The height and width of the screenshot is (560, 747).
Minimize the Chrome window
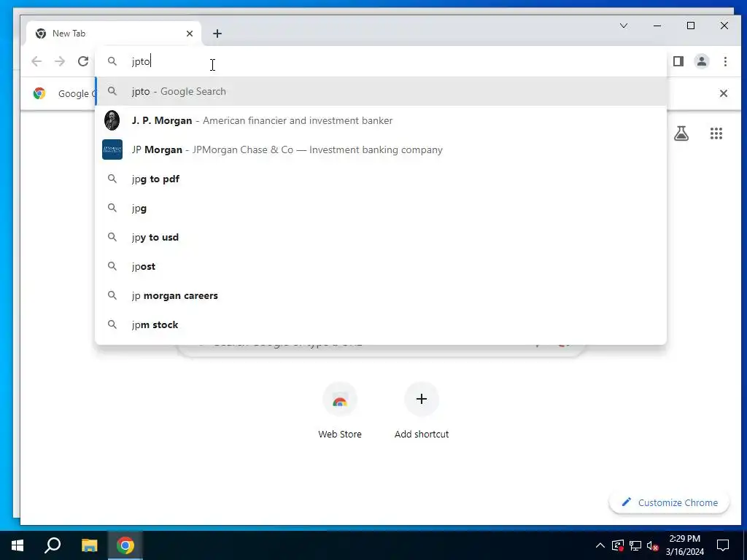tap(657, 26)
